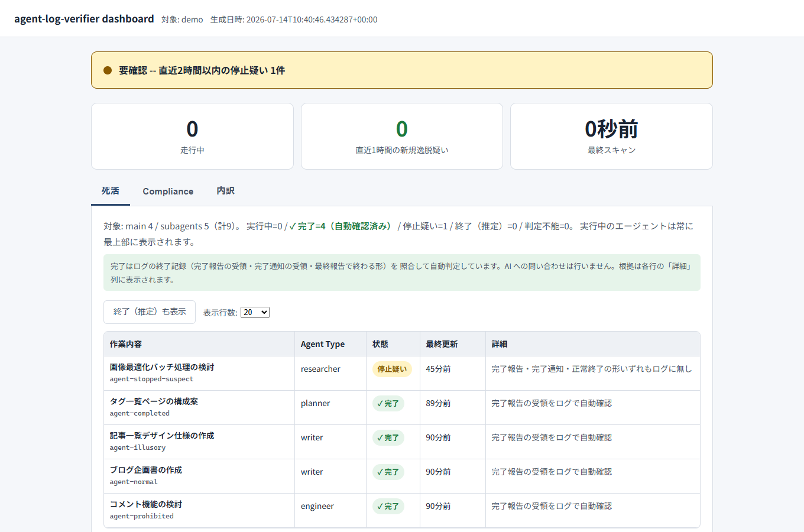Click the ✓完了=4（自動確認済み）summary text

click(341, 226)
